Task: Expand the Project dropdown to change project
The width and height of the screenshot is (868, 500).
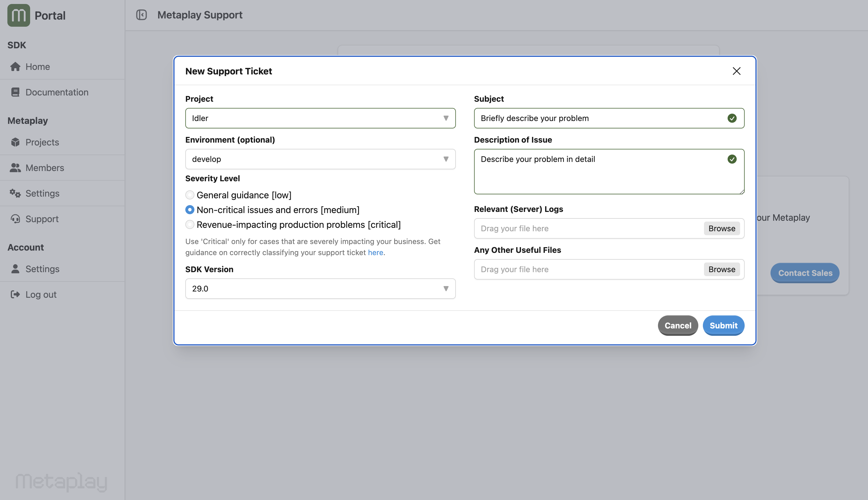Action: [320, 118]
